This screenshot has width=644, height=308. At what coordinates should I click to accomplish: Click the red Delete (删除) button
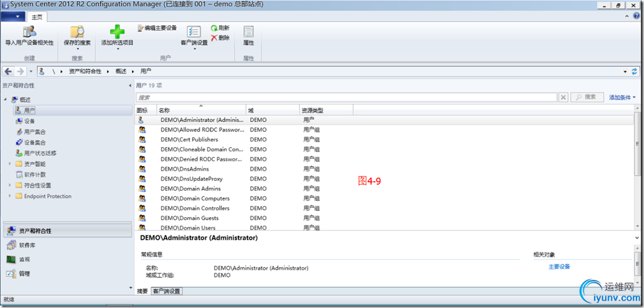click(220, 38)
